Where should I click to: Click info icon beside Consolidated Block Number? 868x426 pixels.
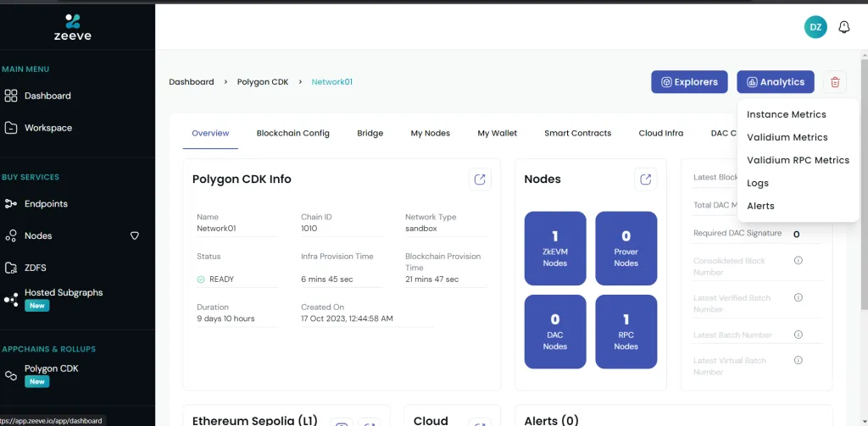(x=798, y=261)
